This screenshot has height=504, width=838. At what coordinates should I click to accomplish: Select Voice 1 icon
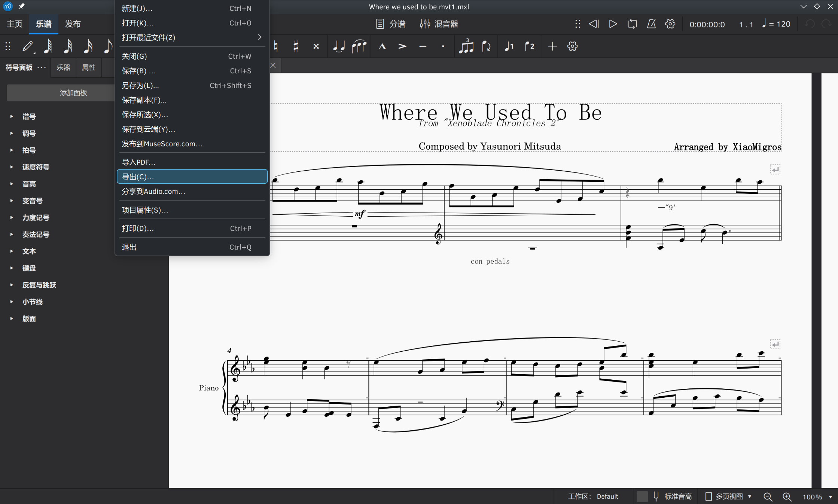click(509, 46)
